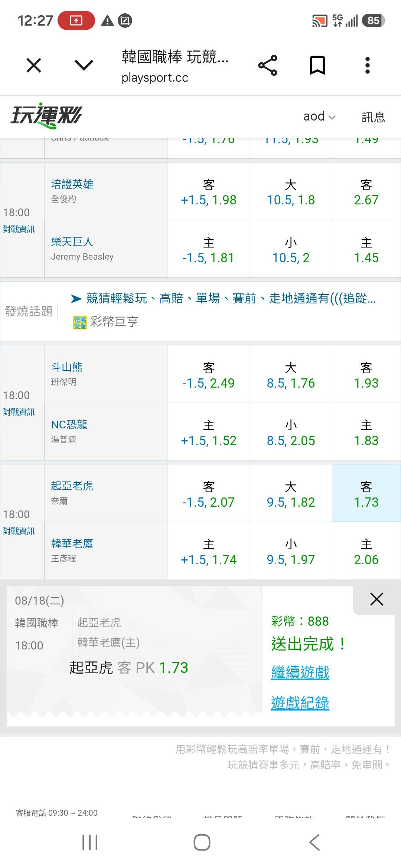This screenshot has height=868, width=401.
Task: Open the 競猜輕鬆玩 hot topic link
Action: coord(231,298)
